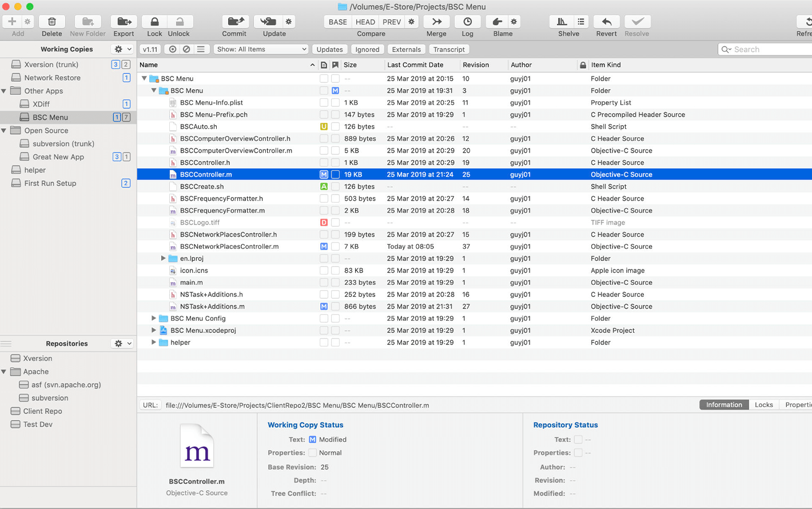Toggle the Properties status checkbox under Working Copy Status
Image resolution: width=812 pixels, height=509 pixels.
[312, 453]
